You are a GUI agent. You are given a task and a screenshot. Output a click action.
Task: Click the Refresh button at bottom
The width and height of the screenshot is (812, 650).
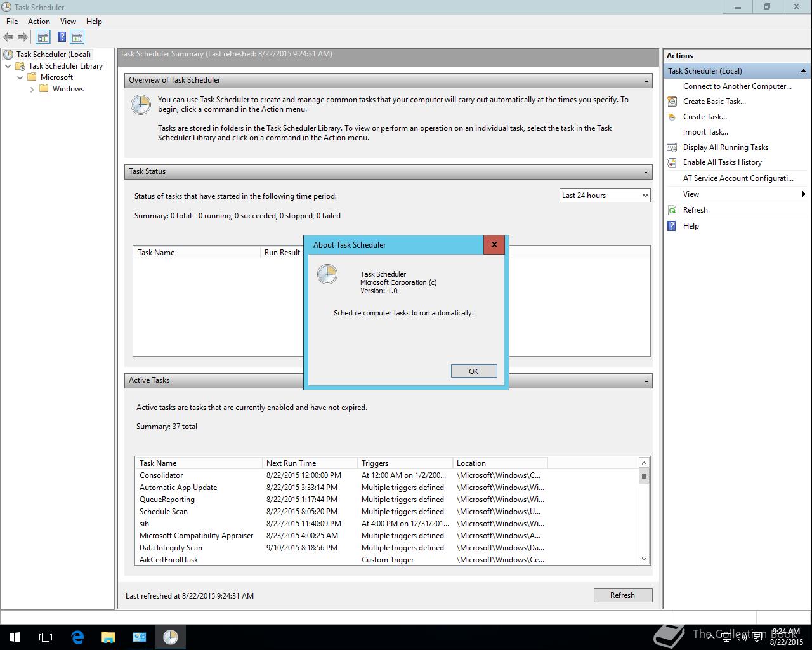pyautogui.click(x=622, y=595)
